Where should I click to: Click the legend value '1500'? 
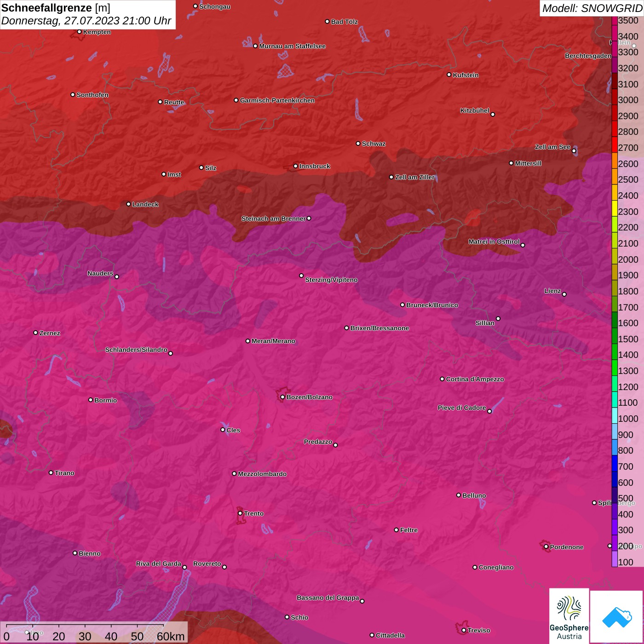coord(628,339)
